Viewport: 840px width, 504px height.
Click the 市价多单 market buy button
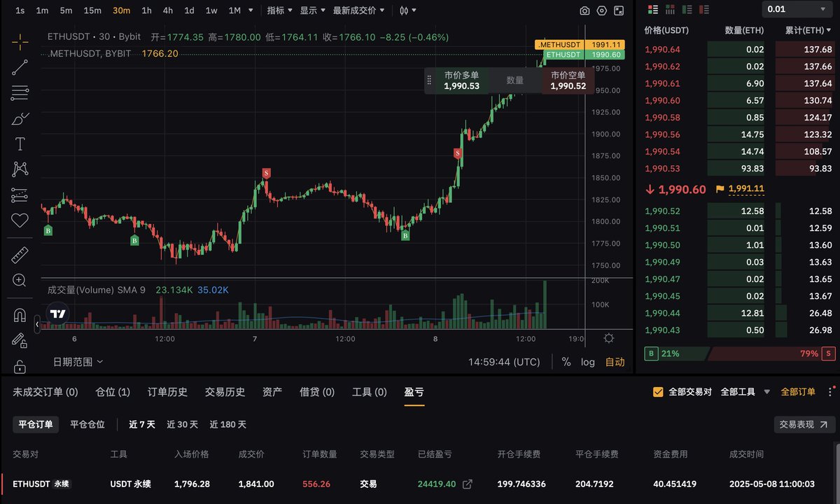461,80
